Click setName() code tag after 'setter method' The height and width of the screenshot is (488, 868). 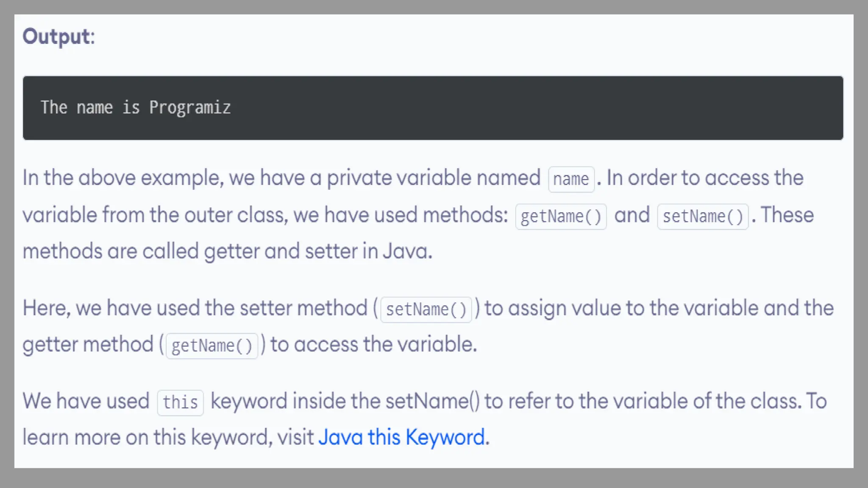tap(426, 310)
